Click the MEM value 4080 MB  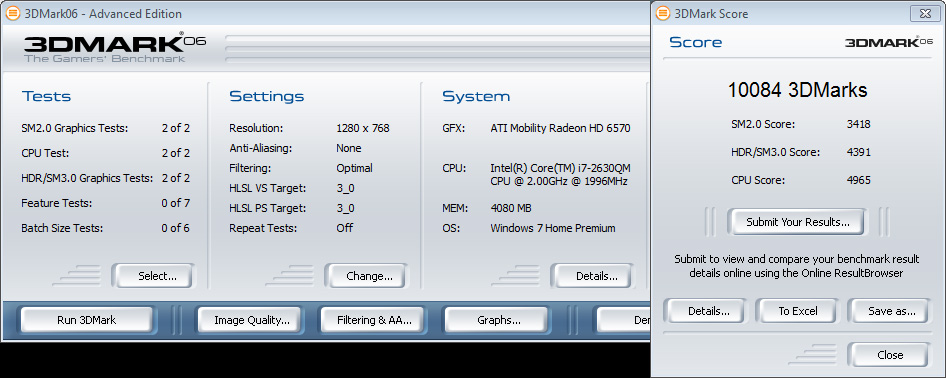pyautogui.click(x=511, y=208)
